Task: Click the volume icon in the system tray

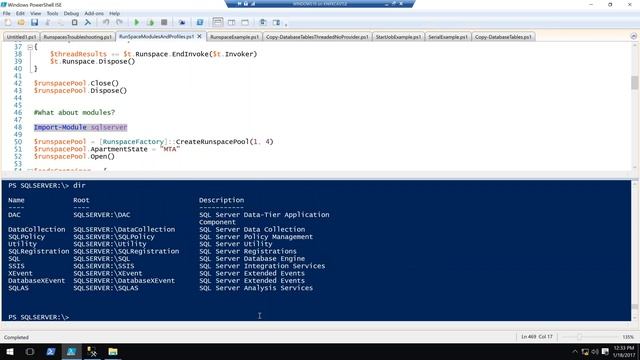Action: 595,351
